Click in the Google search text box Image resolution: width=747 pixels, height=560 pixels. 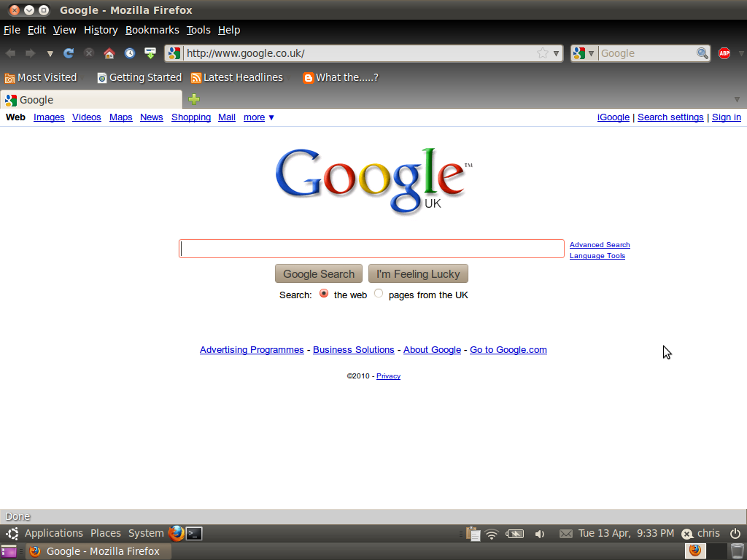pyautogui.click(x=371, y=249)
